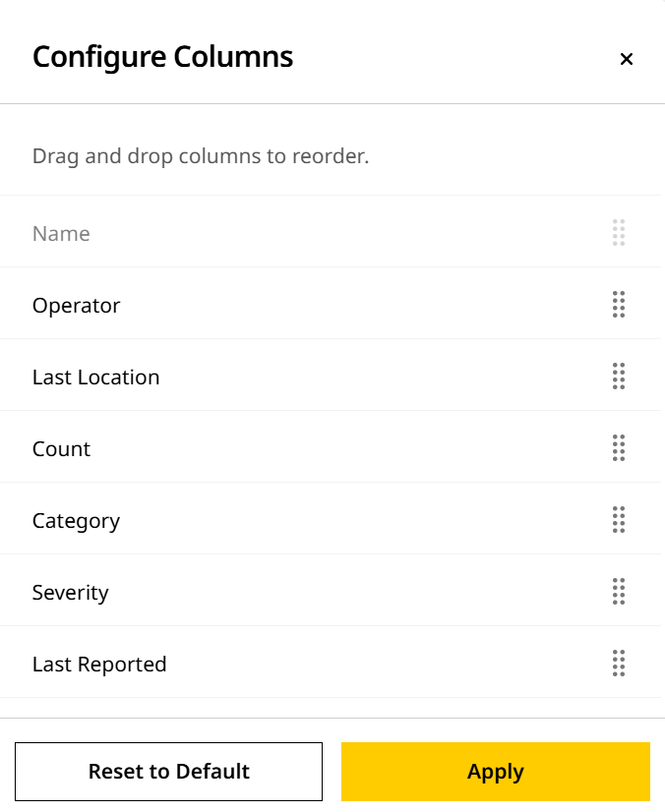Click the Category column label
Screen dimensions: 665x812
coord(76,521)
